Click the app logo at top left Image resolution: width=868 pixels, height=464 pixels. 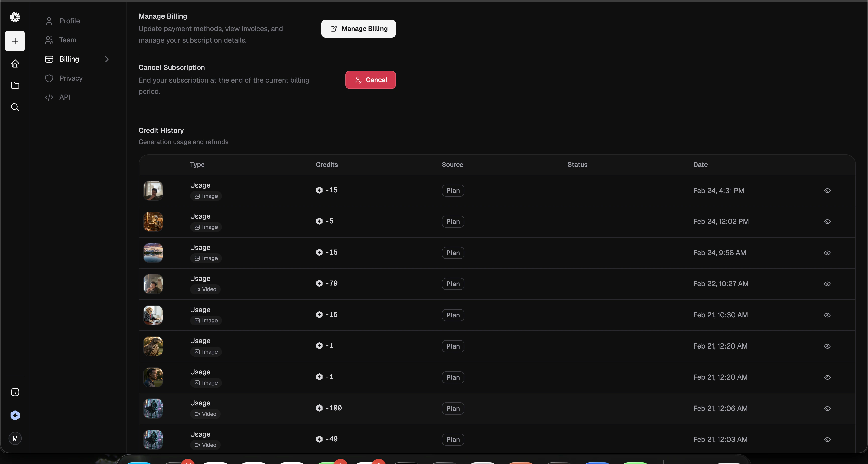(x=15, y=17)
